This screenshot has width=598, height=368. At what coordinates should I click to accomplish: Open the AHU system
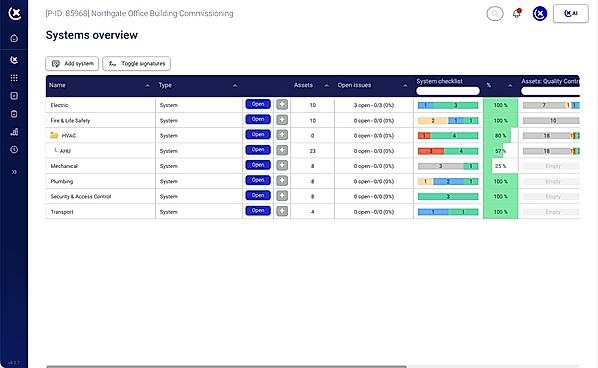258,150
